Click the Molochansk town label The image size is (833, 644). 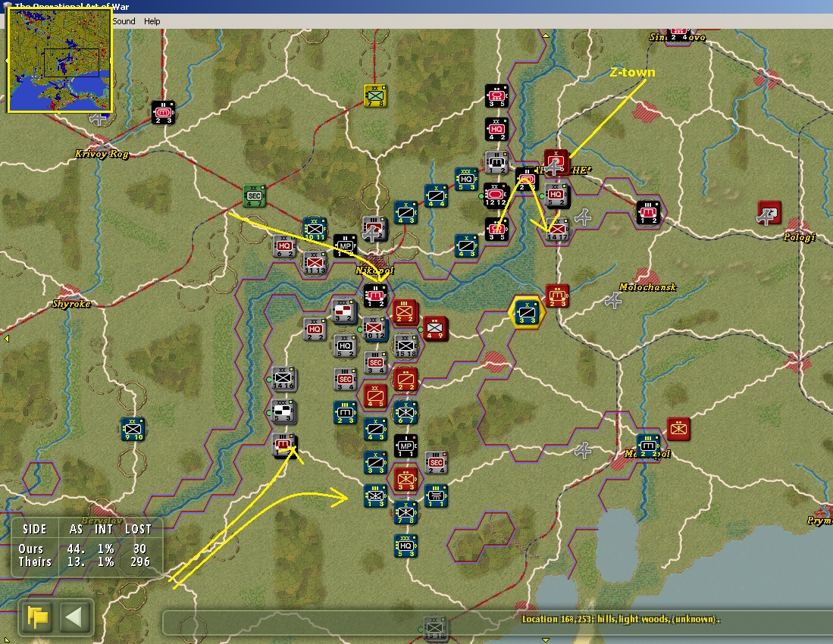[x=647, y=286]
